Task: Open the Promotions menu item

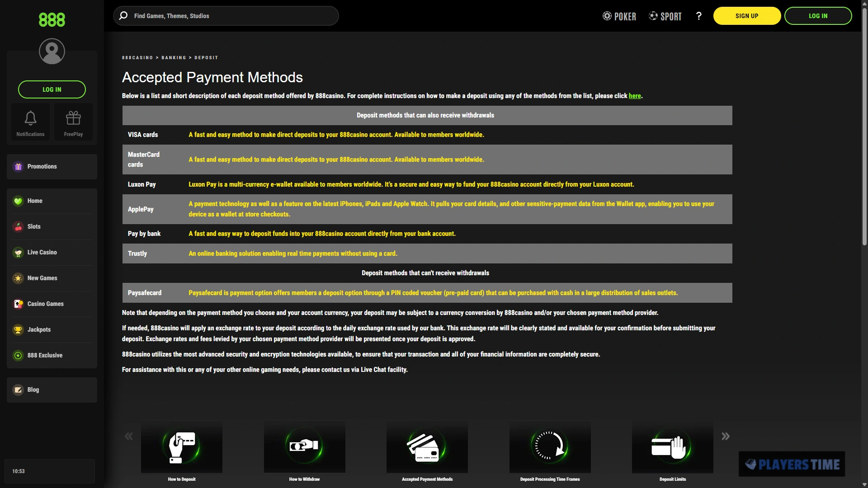Action: [x=52, y=167]
